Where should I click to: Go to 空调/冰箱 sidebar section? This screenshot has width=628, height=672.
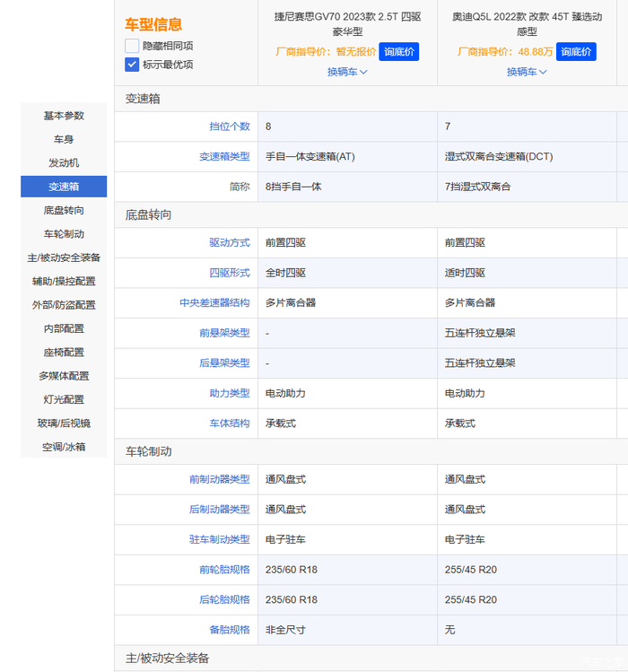click(x=64, y=447)
